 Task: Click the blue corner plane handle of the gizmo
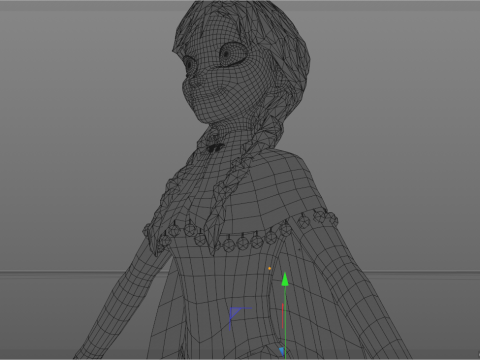click(x=240, y=319)
